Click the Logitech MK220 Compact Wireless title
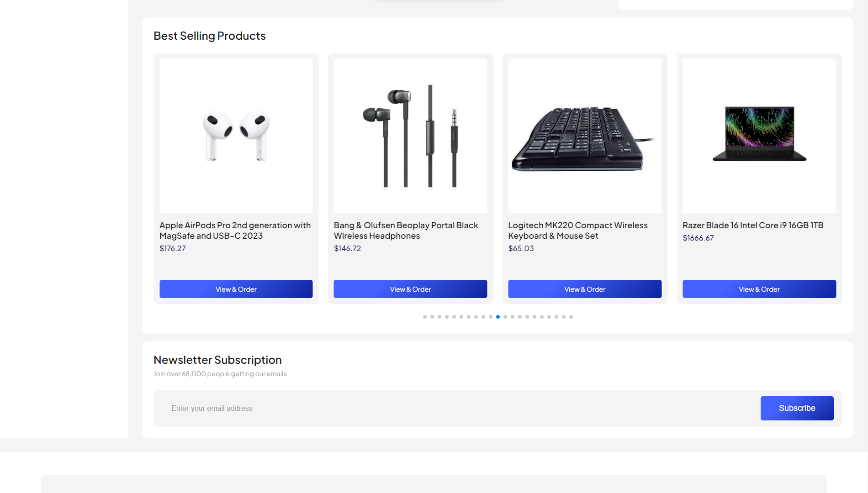Screen dimensions: 868x493 [x=577, y=231]
